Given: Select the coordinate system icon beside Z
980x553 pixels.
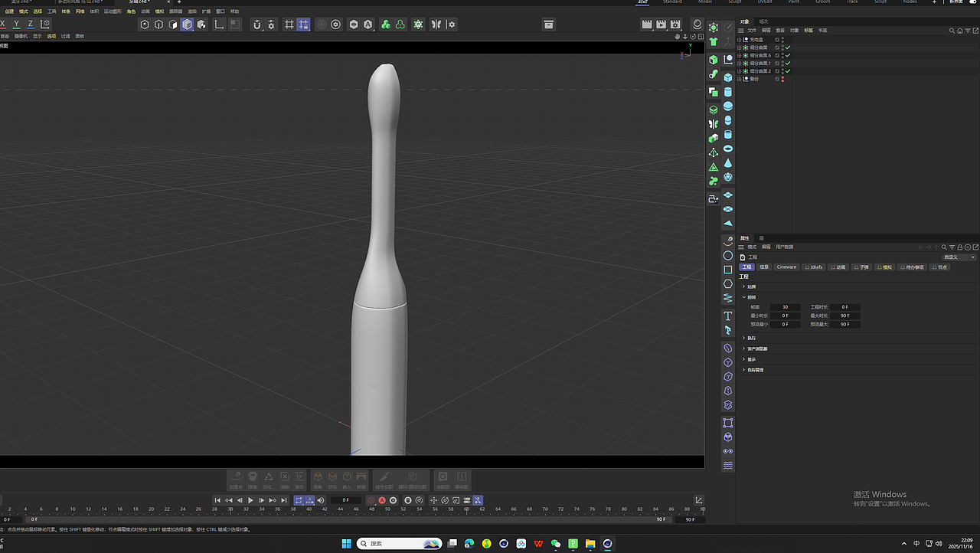Looking at the screenshot, I should coord(45,25).
